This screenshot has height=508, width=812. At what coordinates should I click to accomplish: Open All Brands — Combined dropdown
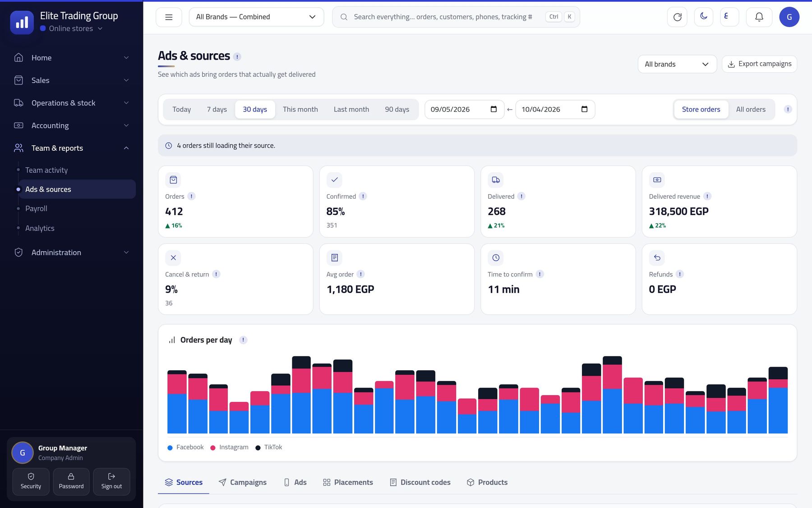click(256, 17)
